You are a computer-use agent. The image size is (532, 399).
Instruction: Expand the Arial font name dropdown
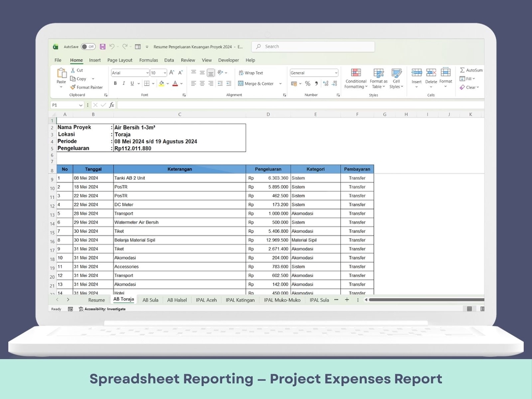click(147, 73)
